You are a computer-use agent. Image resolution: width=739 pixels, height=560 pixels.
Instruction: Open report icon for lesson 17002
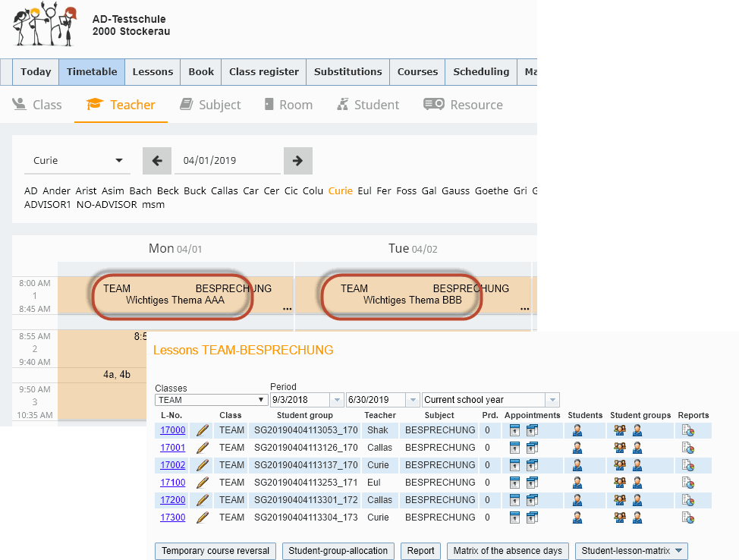688,465
